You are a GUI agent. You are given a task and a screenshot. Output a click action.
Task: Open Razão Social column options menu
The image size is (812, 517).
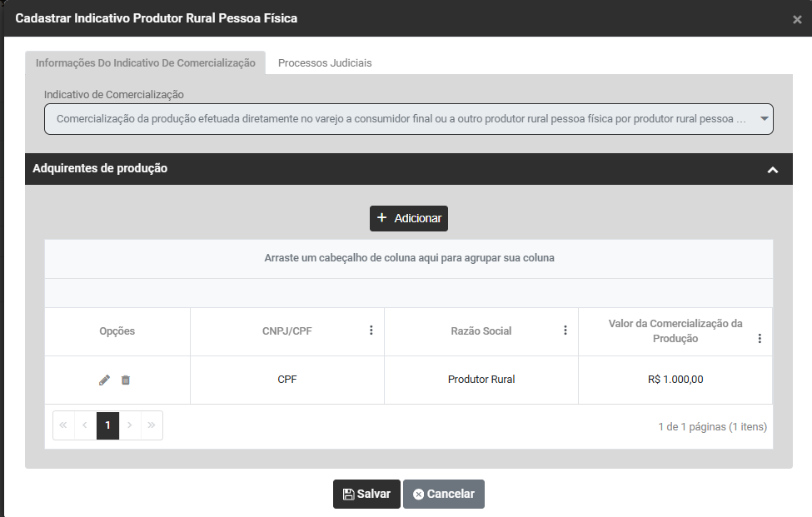point(565,331)
